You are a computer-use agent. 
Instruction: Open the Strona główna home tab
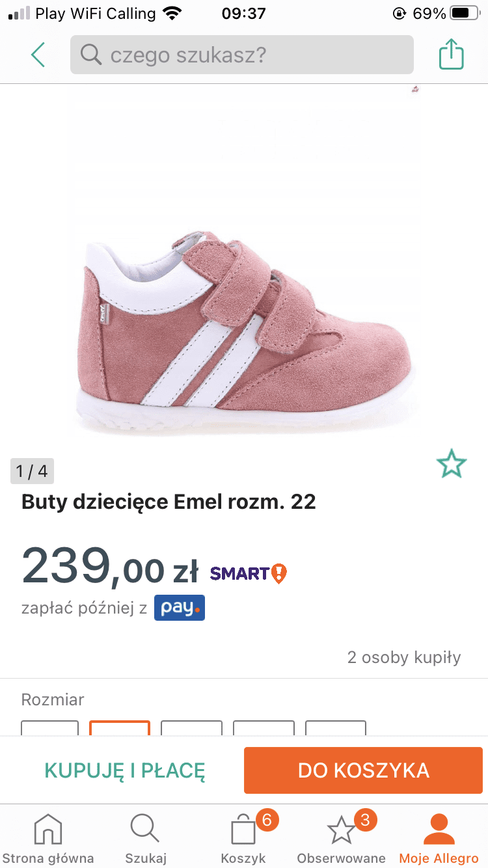coord(48,839)
